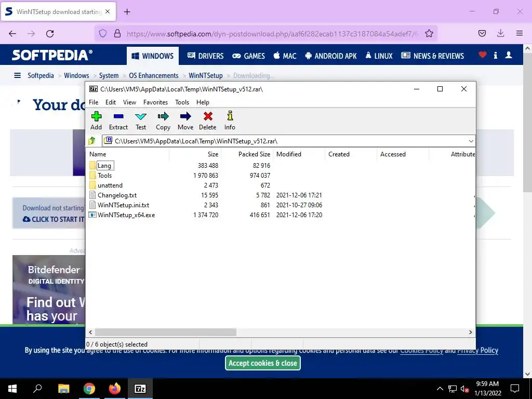The height and width of the screenshot is (399, 532).
Task: Open the Softpedia MAC section
Action: [285, 56]
